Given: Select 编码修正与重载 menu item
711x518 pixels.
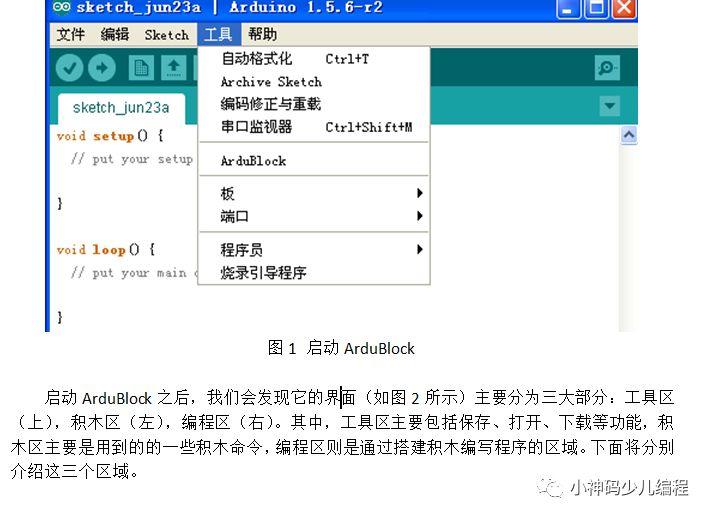Looking at the screenshot, I should (314, 104).
